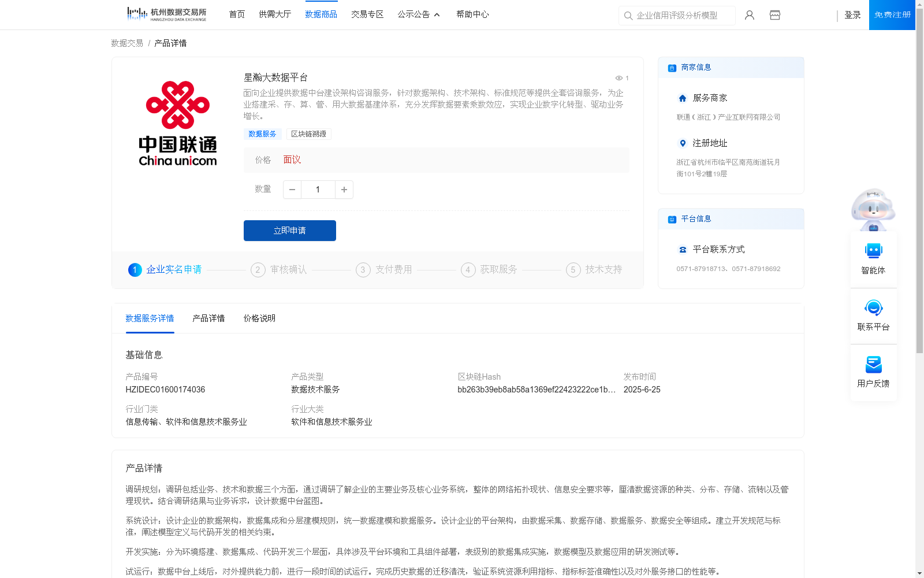
Task: Click step 2 审核确认
Action: 279,270
